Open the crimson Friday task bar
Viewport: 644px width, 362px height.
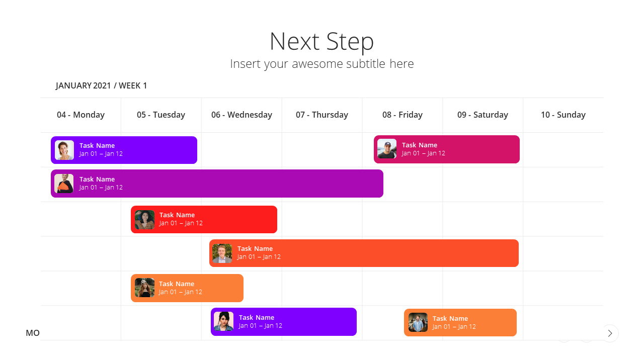[447, 149]
